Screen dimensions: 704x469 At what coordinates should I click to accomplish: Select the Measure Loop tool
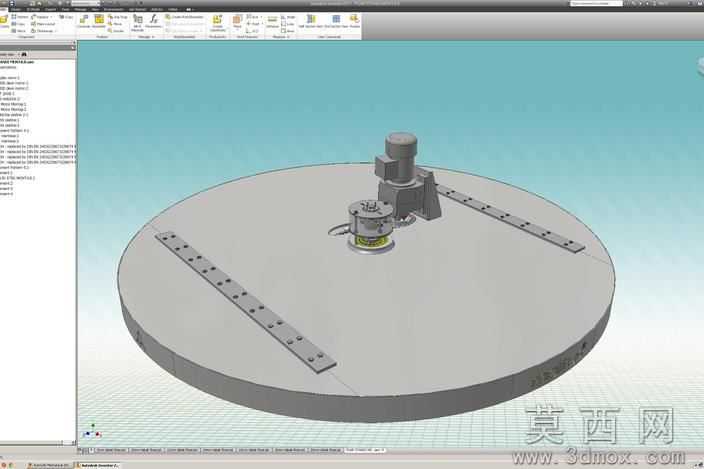tap(288, 24)
